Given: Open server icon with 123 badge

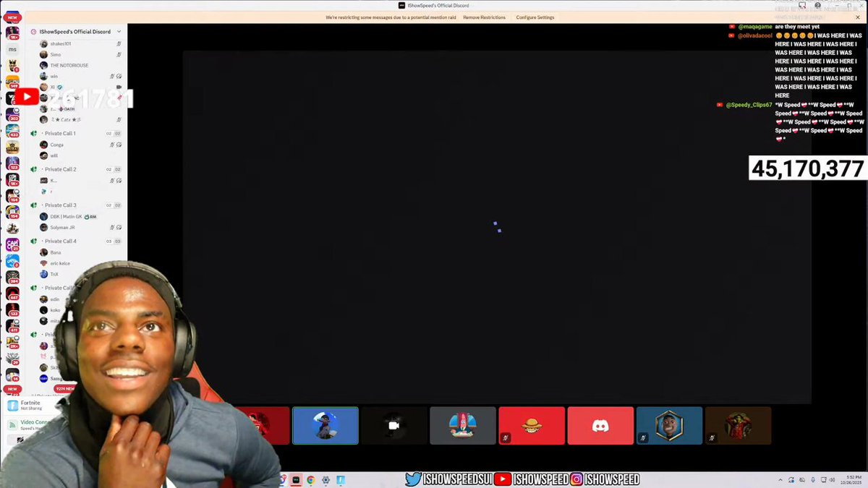Looking at the screenshot, I should pos(12,163).
